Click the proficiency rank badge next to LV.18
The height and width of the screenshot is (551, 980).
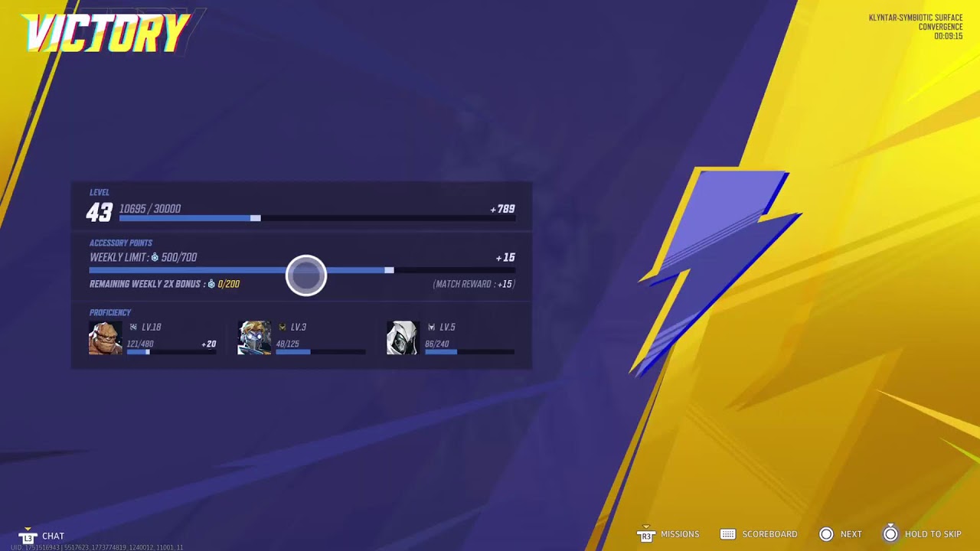click(x=133, y=328)
